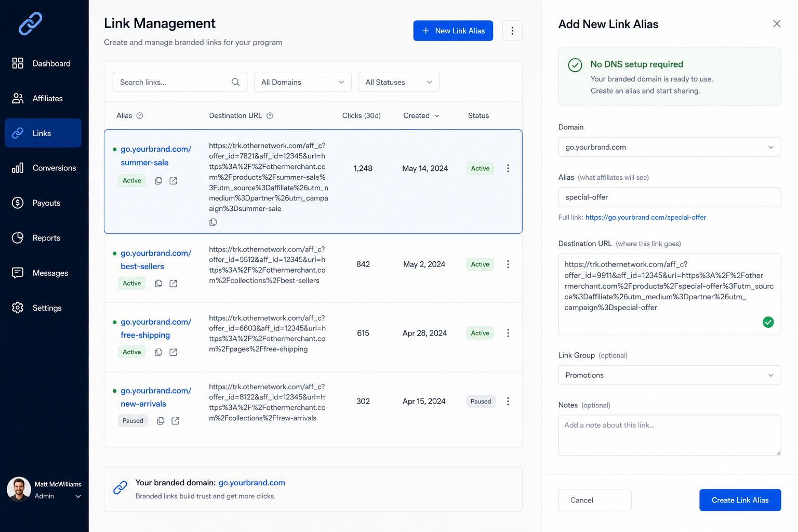Screen dimensions: 798x532
Task: Sort by the Created column
Action: 421,116
